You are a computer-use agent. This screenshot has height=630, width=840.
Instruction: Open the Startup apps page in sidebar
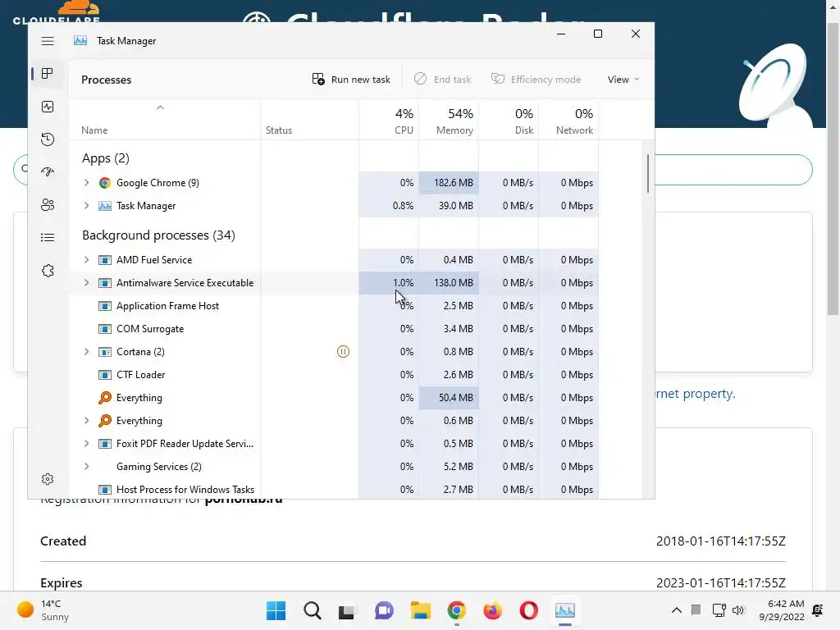tap(48, 172)
